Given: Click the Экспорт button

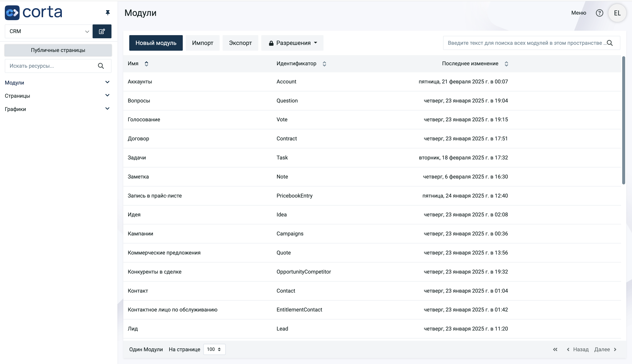Looking at the screenshot, I should (240, 43).
